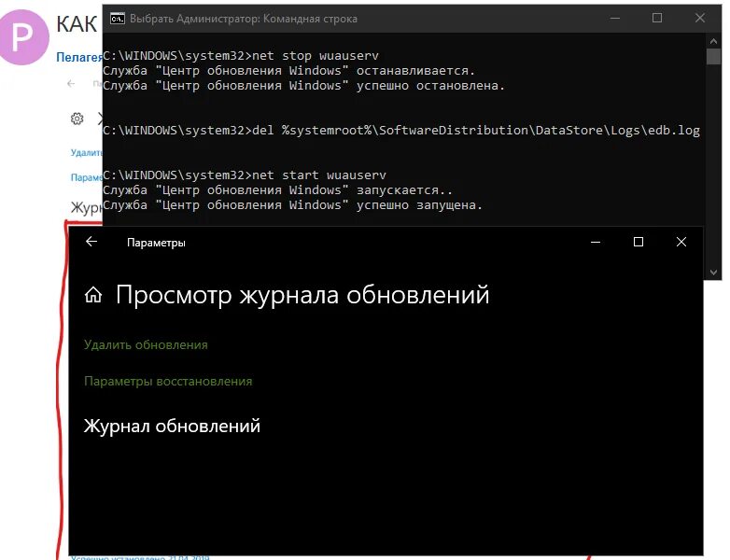
Task: Click the gray back arrow on the background page
Action: pos(71,84)
